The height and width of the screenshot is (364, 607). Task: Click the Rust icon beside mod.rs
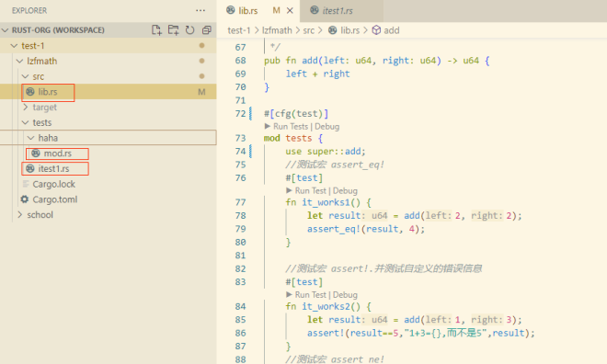click(x=36, y=154)
